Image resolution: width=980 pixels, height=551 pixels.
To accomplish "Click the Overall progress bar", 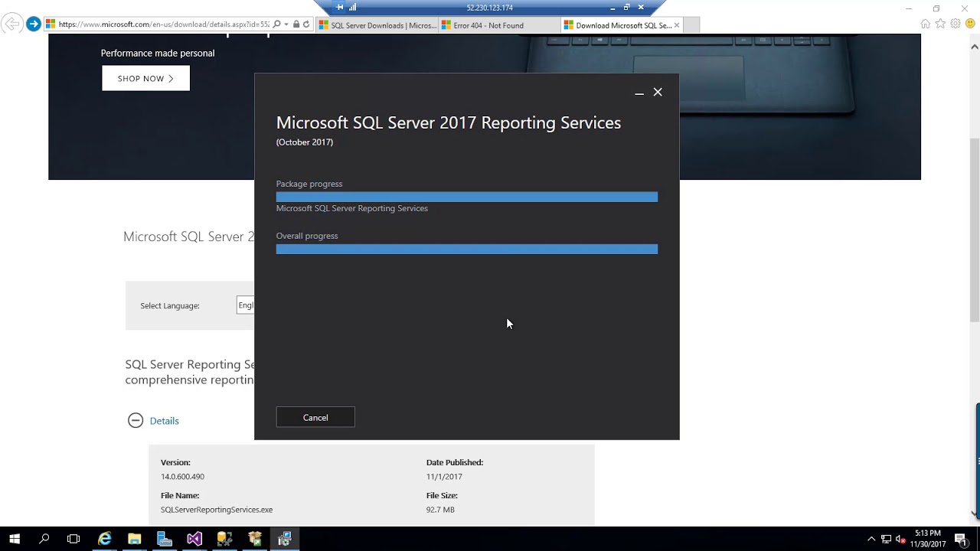I will tap(466, 249).
